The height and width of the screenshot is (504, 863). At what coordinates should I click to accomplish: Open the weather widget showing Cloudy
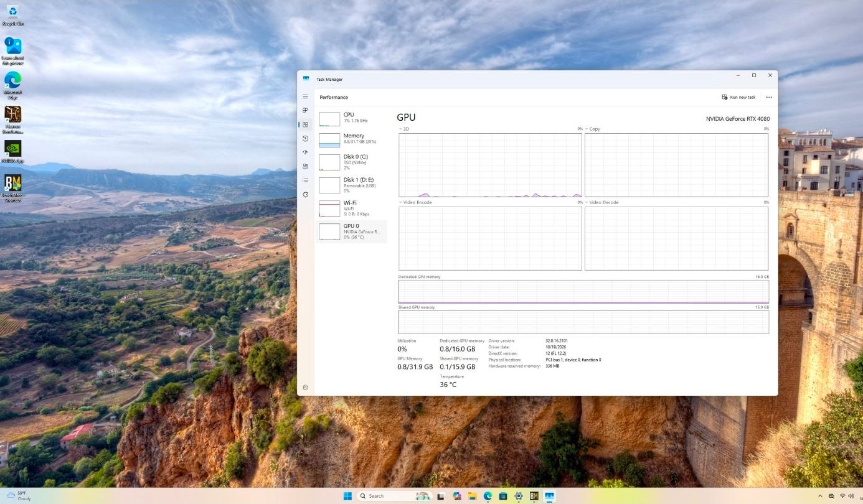[x=19, y=496]
